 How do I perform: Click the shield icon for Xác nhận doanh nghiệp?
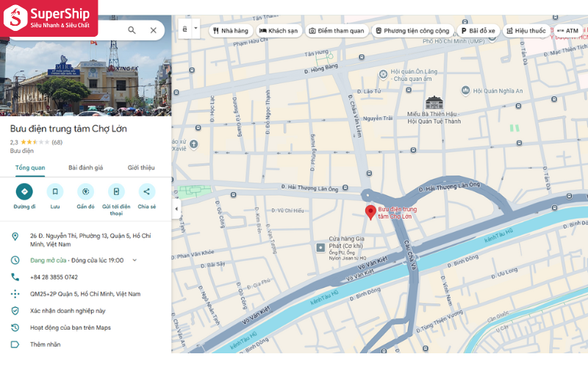[x=15, y=311]
